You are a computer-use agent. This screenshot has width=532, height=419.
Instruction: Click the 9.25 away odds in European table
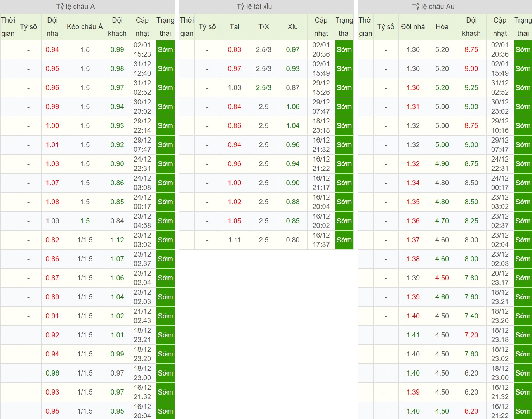[471, 88]
